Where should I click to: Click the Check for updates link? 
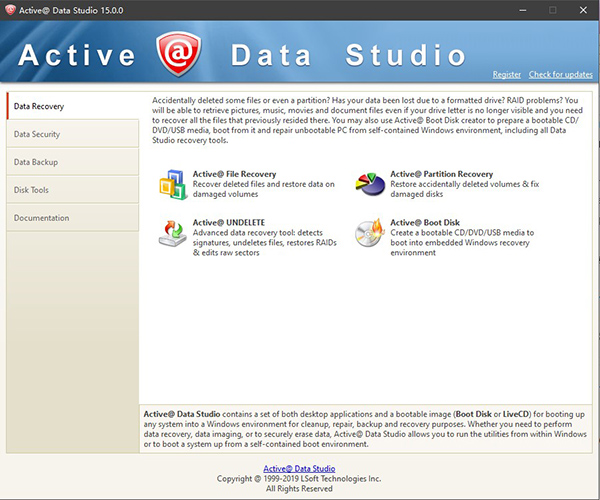pos(561,75)
